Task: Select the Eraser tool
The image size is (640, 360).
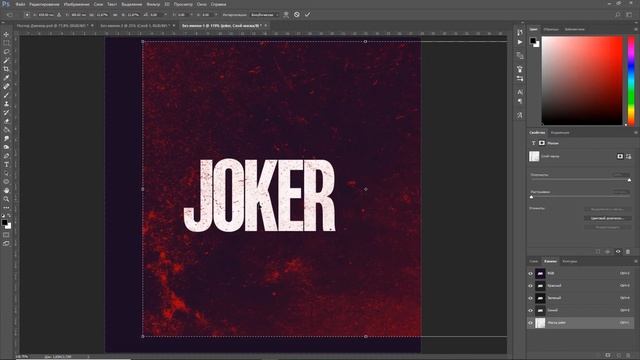Action: 6,121
